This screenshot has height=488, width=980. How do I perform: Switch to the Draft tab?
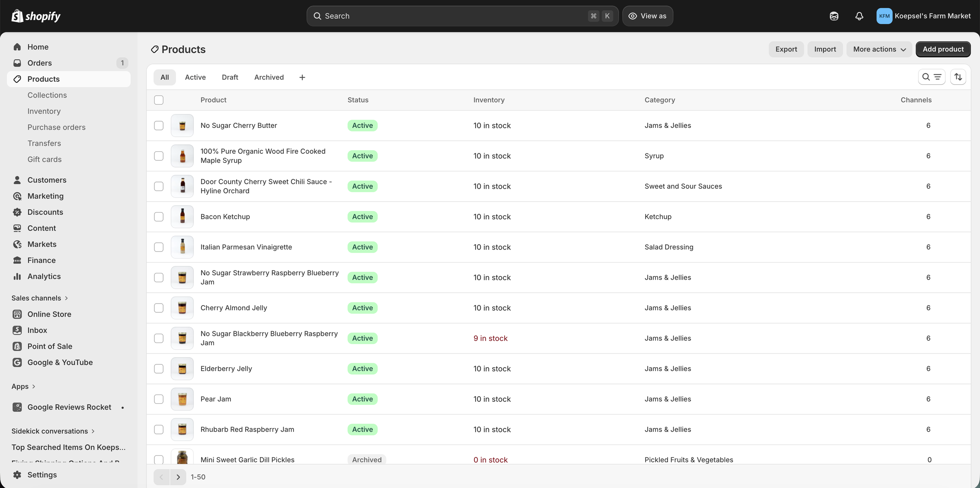click(x=230, y=77)
